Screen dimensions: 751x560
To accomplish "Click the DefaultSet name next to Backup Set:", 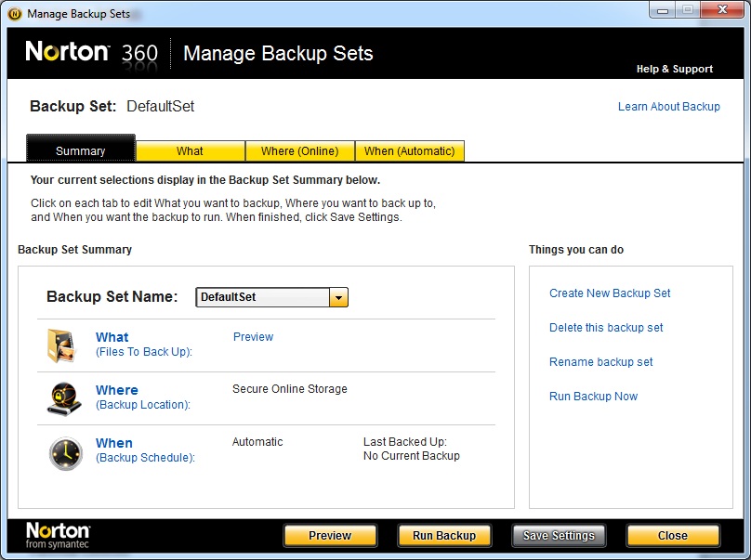I will tap(161, 106).
